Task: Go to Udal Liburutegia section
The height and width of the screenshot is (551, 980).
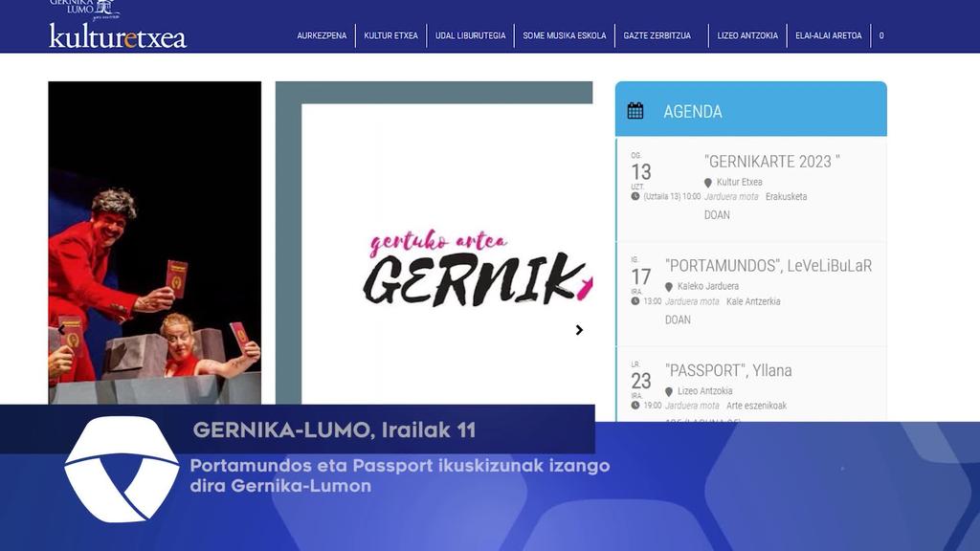Action: [470, 35]
